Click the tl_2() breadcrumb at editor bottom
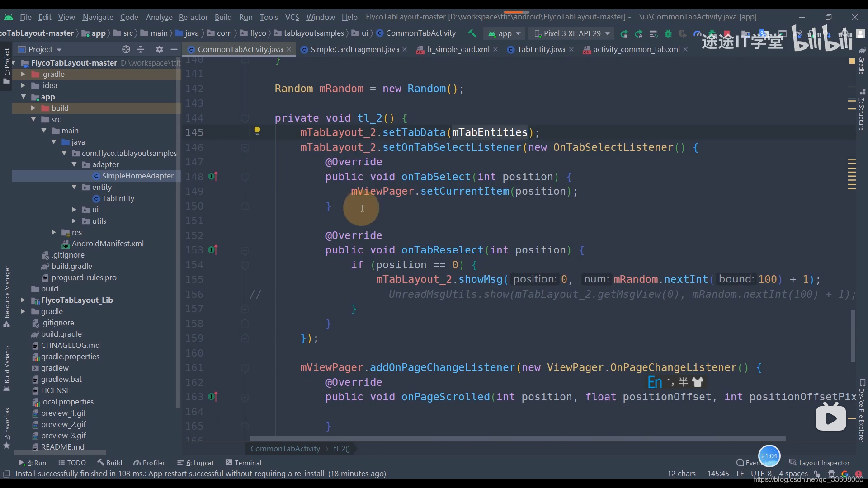Viewport: 868px width, 488px height. (x=341, y=449)
